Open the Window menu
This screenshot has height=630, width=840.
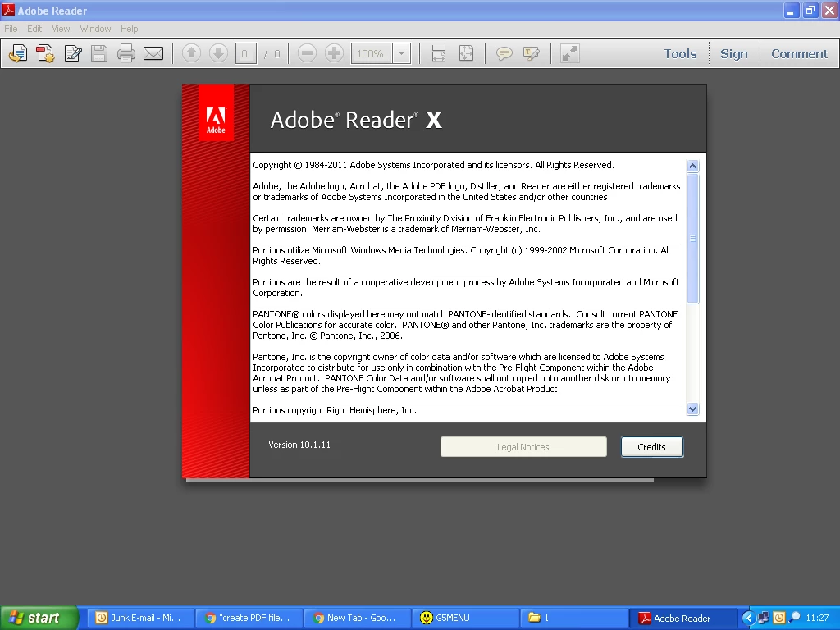point(95,29)
